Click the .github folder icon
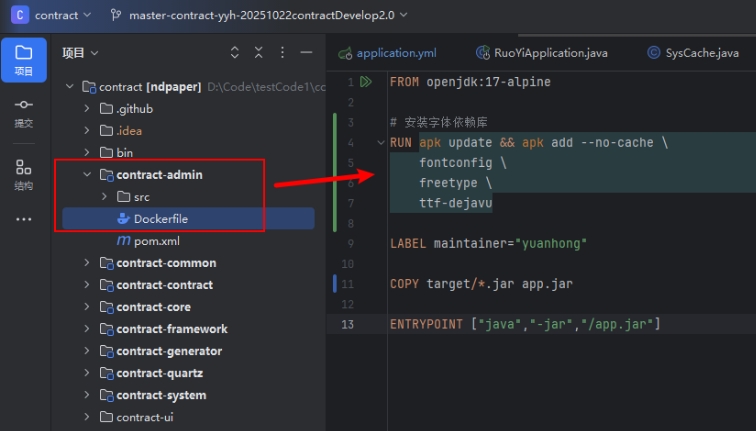The width and height of the screenshot is (756, 431). [106, 108]
